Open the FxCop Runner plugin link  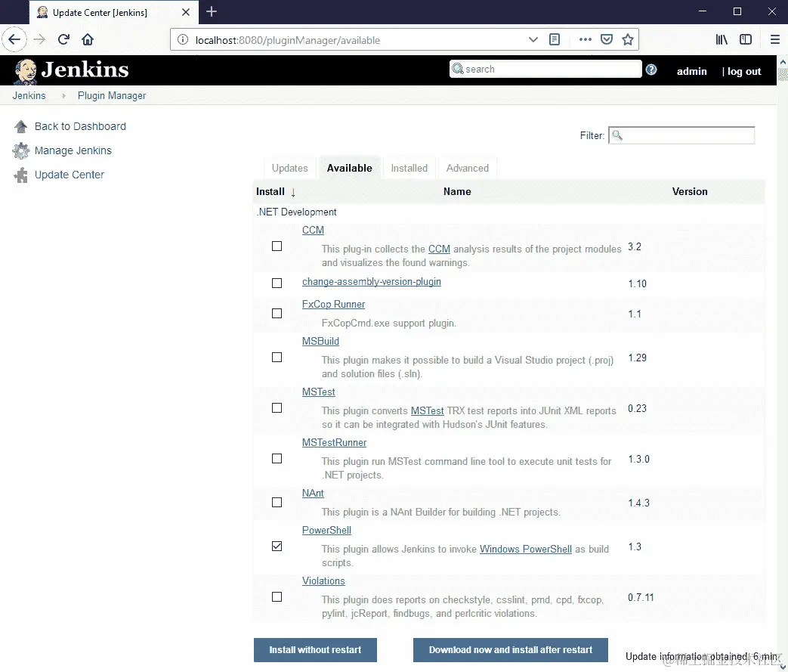point(334,305)
